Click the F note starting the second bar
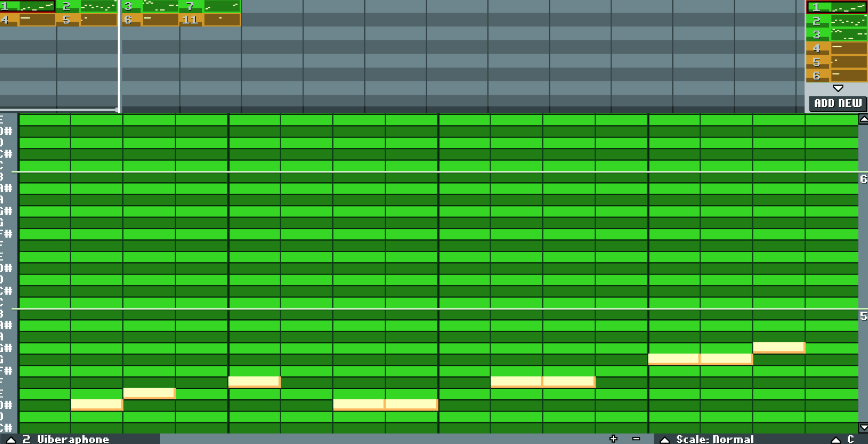The height and width of the screenshot is (444, 868). point(254,382)
